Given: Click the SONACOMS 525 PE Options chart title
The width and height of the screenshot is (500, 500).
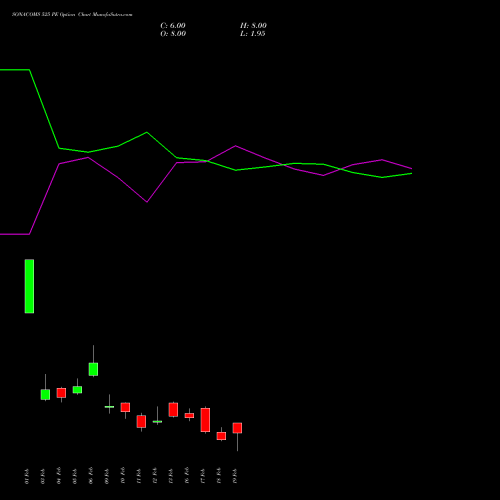Looking at the screenshot, I should click(x=72, y=15).
